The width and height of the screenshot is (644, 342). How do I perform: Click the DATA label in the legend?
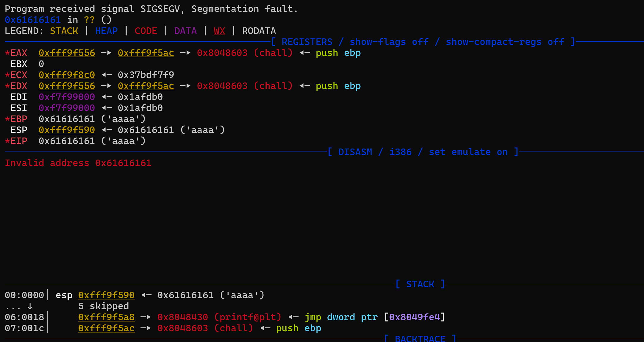click(x=185, y=31)
